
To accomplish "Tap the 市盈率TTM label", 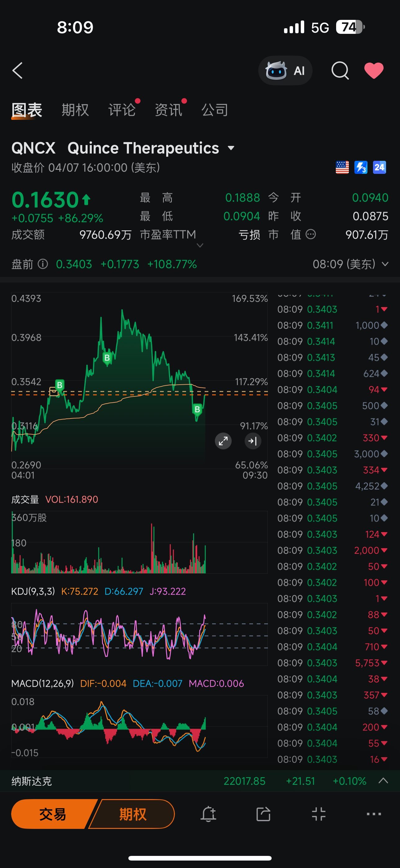I will [x=168, y=234].
